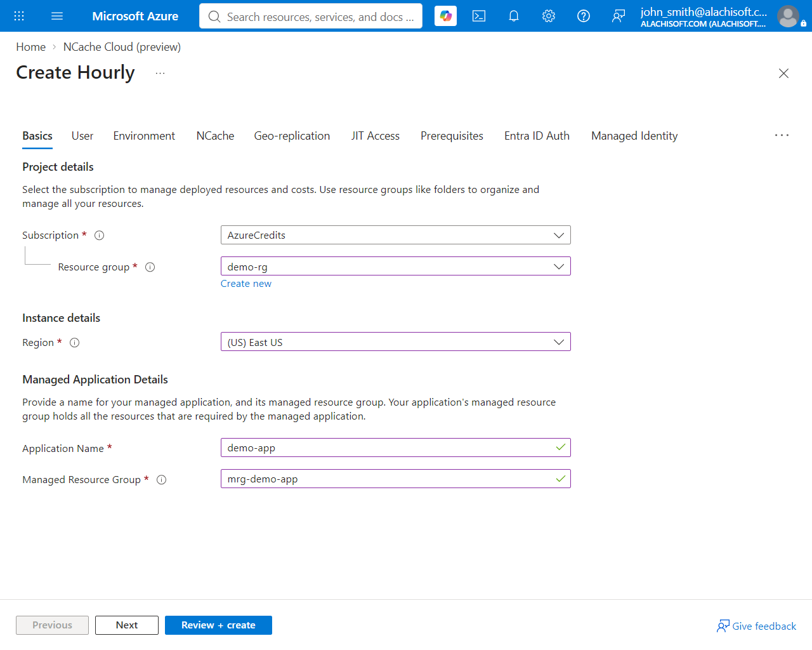Expand the Subscription dropdown
This screenshot has height=650, width=812.
click(396, 235)
